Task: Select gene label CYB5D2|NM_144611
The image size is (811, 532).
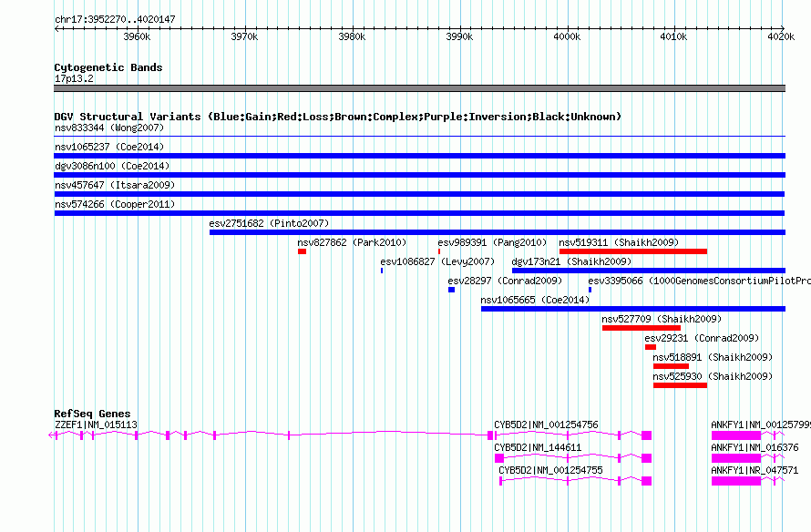Action: [x=538, y=447]
